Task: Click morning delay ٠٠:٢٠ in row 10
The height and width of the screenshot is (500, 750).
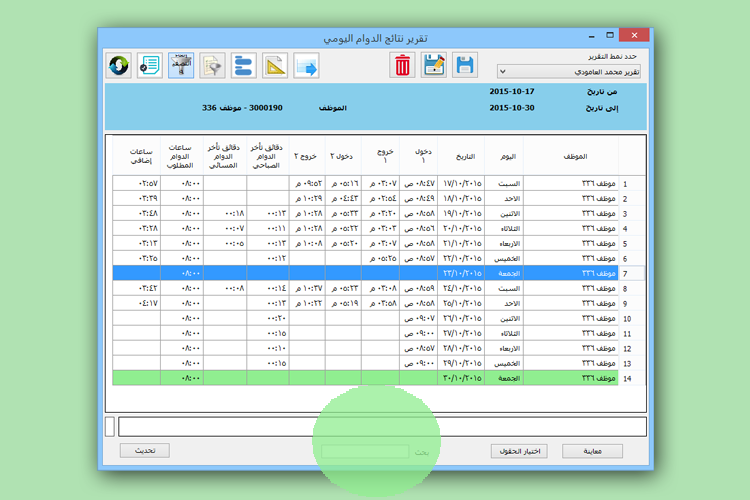Action: point(268,319)
